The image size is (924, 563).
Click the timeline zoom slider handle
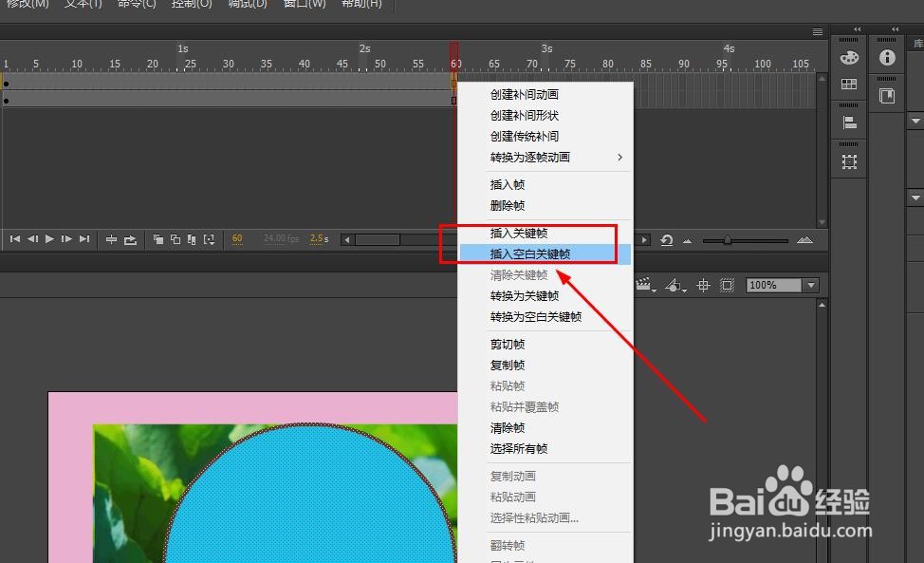point(728,240)
